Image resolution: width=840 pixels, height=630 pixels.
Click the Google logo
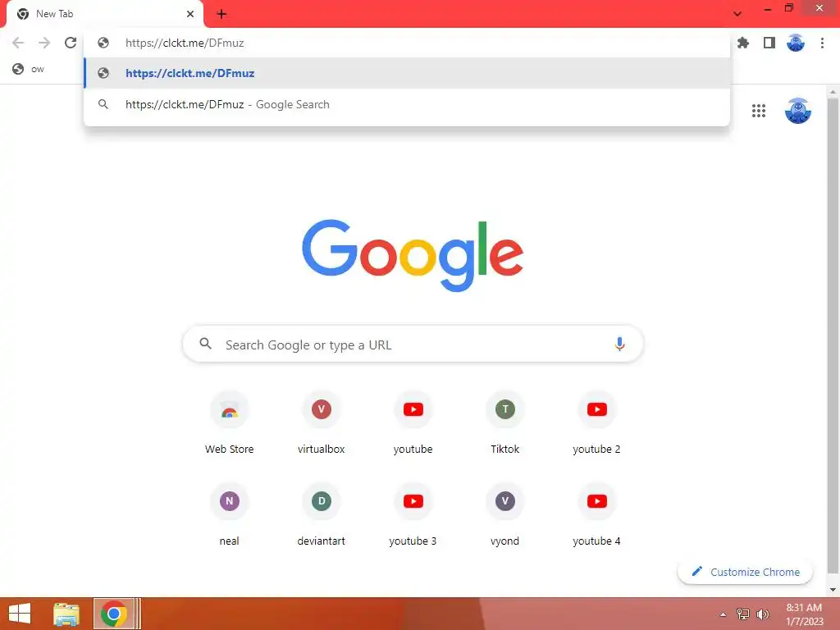(x=413, y=256)
